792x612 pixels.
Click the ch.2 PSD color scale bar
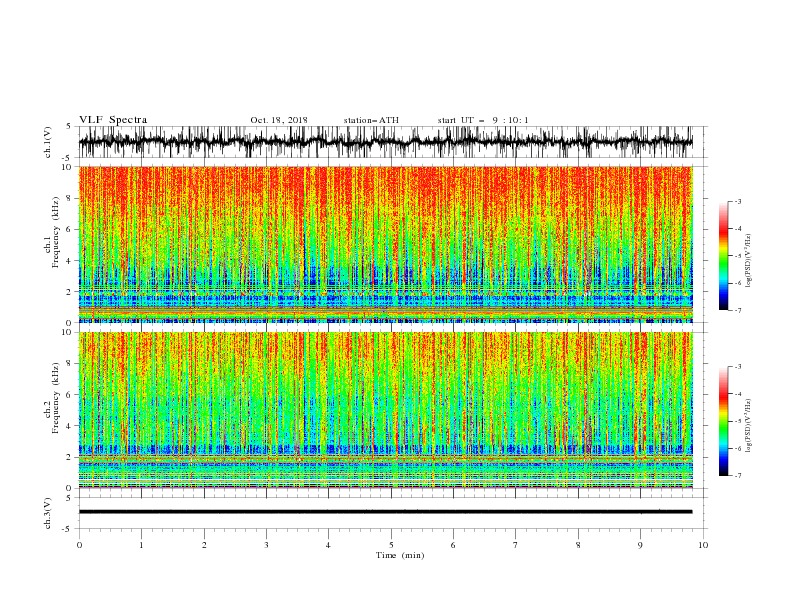[x=723, y=421]
